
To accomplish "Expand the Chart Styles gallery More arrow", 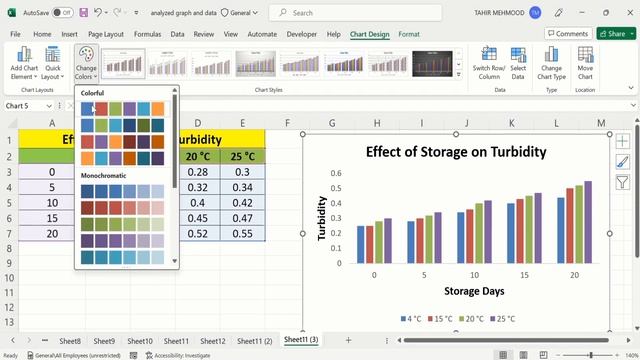I will click(459, 75).
